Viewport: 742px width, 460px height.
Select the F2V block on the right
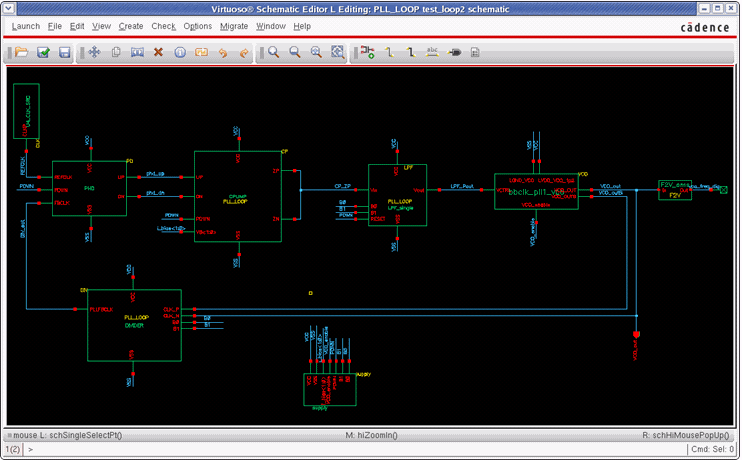pos(674,190)
